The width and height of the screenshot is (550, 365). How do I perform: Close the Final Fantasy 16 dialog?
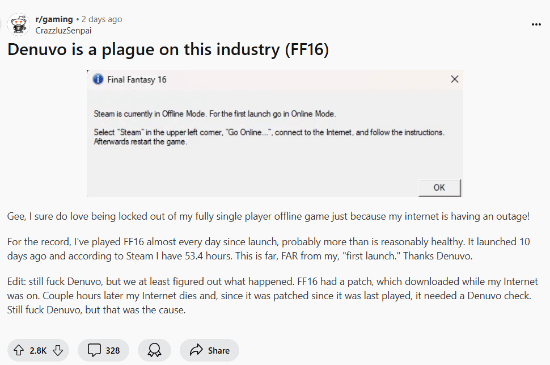tap(454, 79)
